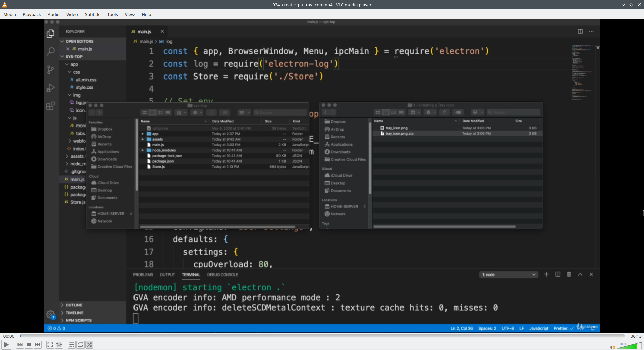Image resolution: width=644 pixels, height=350 pixels.
Task: Open the Audio menu
Action: click(x=54, y=14)
